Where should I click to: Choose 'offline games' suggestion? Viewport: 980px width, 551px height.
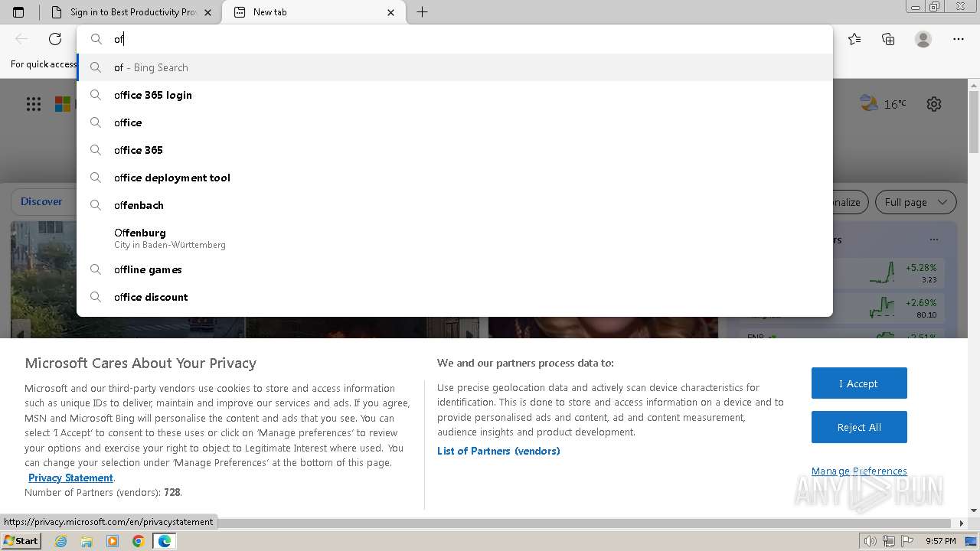tap(455, 269)
